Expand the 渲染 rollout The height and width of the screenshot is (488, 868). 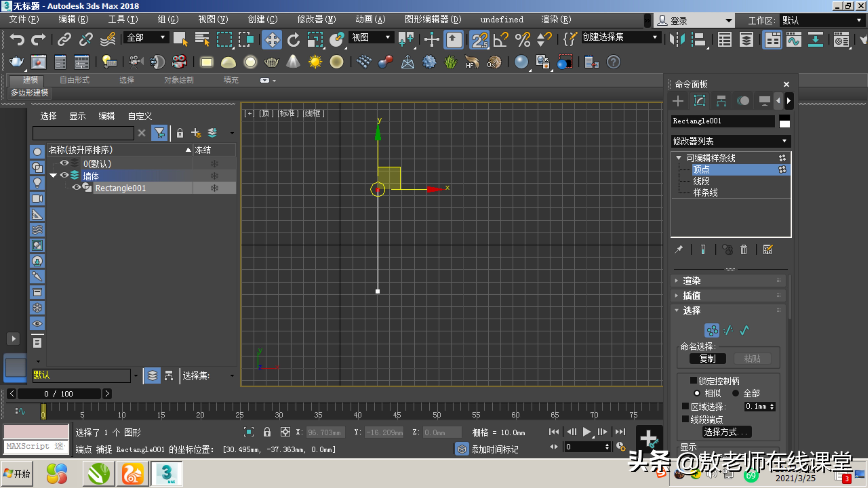click(691, 280)
